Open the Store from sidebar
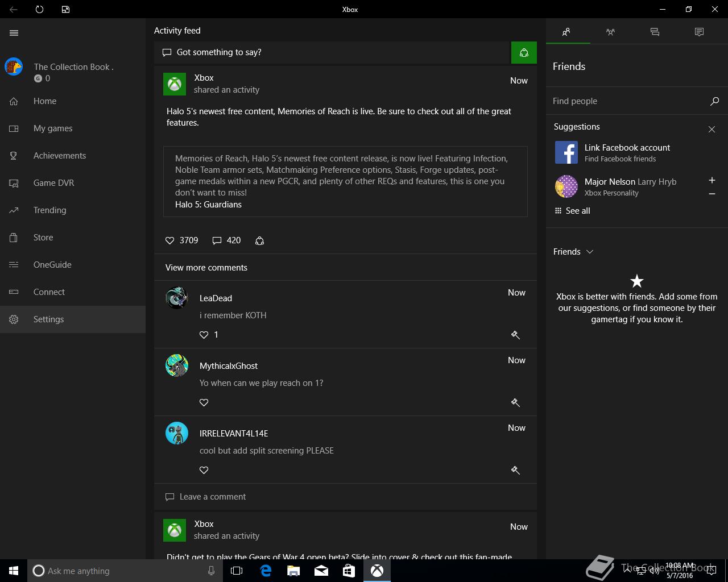This screenshot has width=728, height=582. [73, 238]
